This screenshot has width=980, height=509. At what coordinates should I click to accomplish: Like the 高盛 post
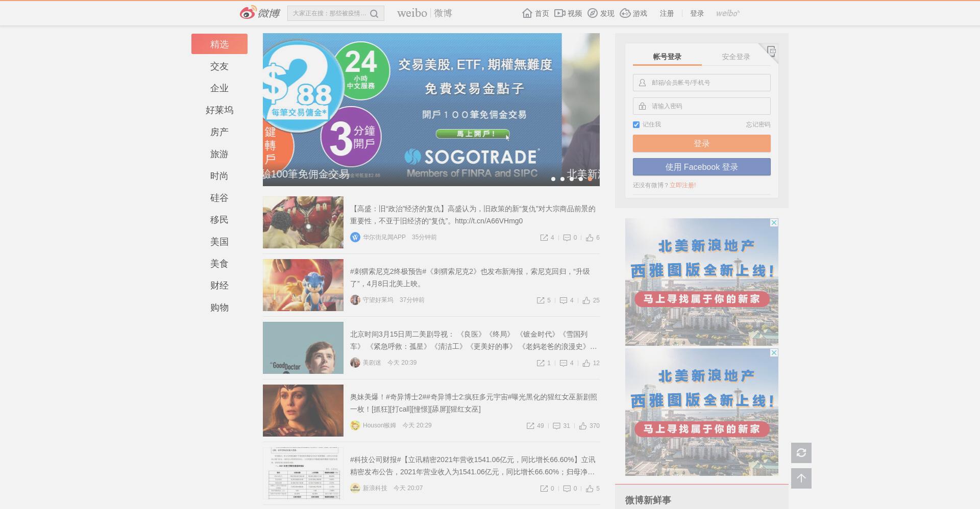click(x=590, y=238)
